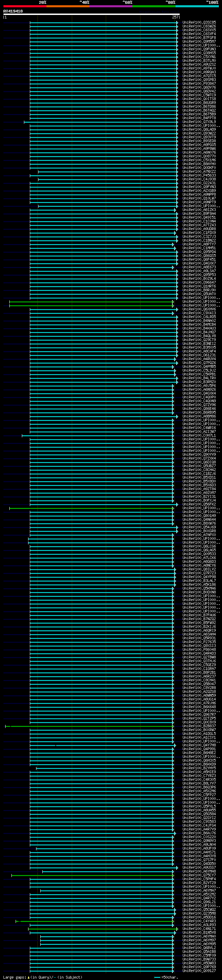Image resolution: width=222 pixels, height=980 pixels.
Task: Open hit label UniRef100_Q95PD4
Action: 199,252
